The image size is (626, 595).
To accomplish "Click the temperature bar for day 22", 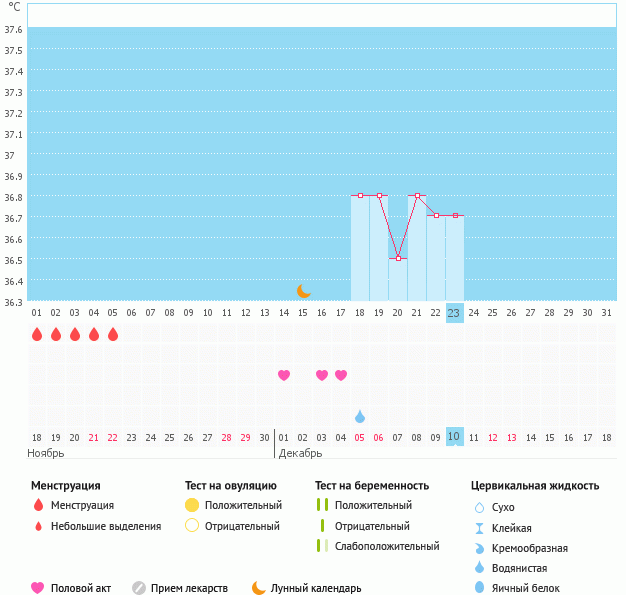I will pyautogui.click(x=436, y=258).
